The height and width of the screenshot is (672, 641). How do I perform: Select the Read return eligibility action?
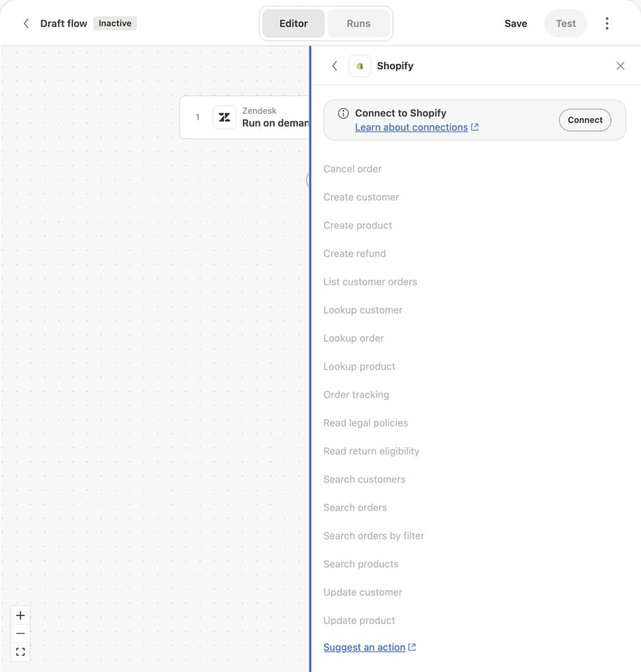click(x=371, y=451)
